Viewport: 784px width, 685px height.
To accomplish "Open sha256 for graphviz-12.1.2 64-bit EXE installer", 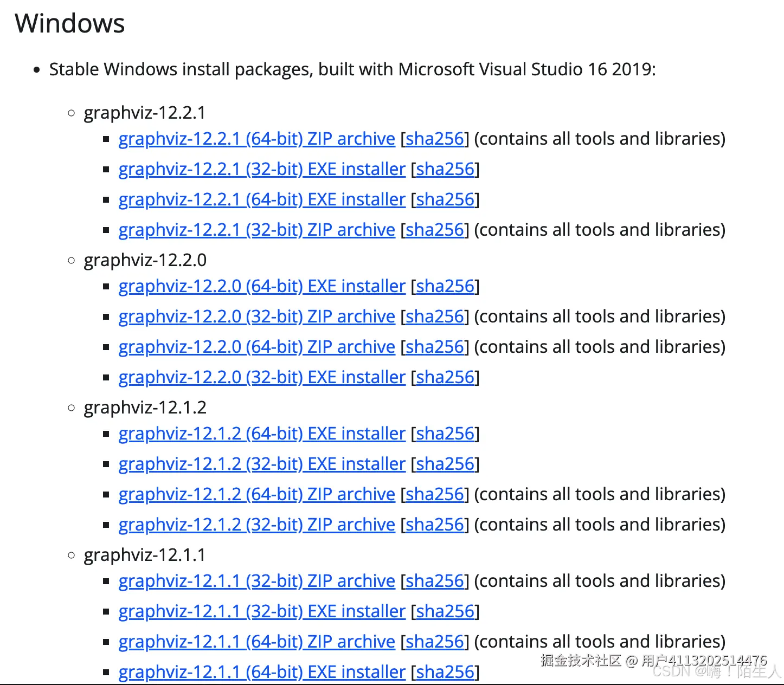I will pyautogui.click(x=445, y=434).
